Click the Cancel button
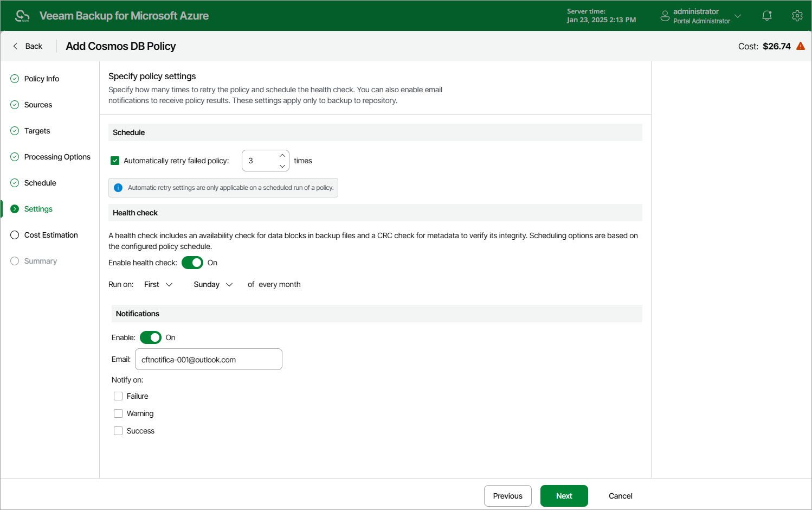The image size is (812, 510). pyautogui.click(x=621, y=496)
